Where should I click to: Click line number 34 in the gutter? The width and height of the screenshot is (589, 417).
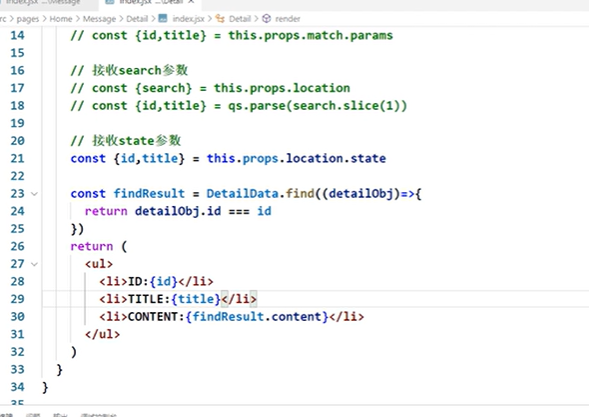pos(17,387)
